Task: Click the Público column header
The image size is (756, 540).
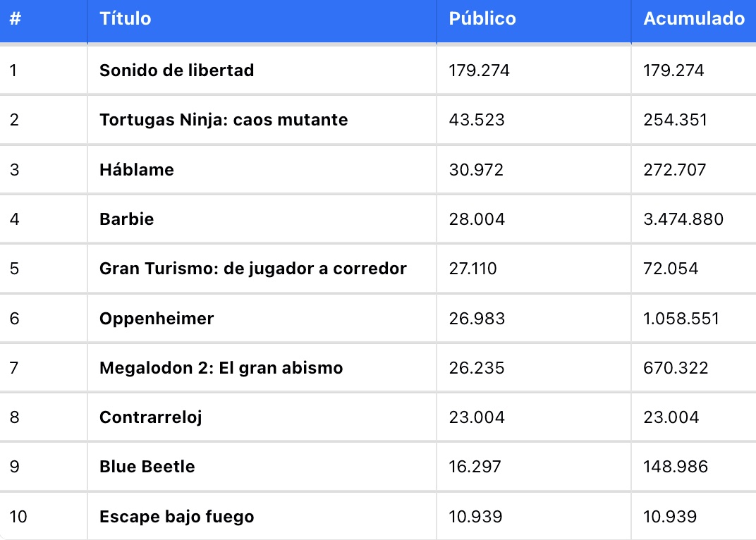Action: point(482,18)
